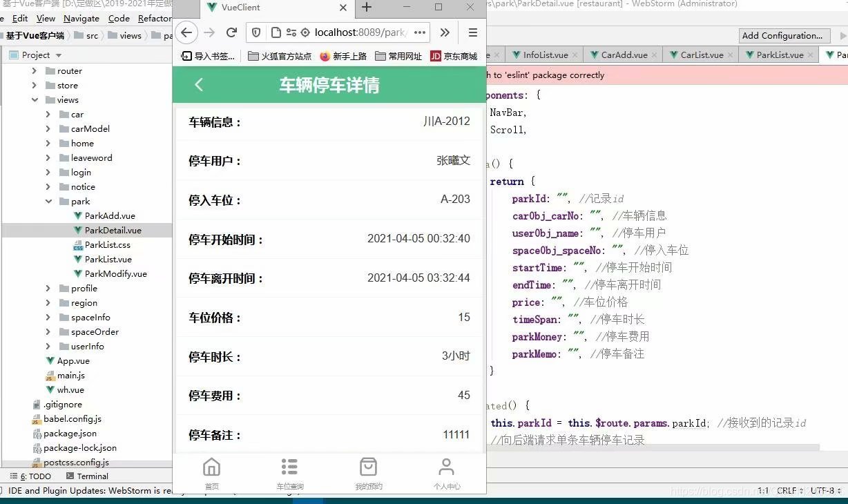This screenshot has width=848, height=504.
Task: Collapse the park folder
Action: (x=48, y=201)
